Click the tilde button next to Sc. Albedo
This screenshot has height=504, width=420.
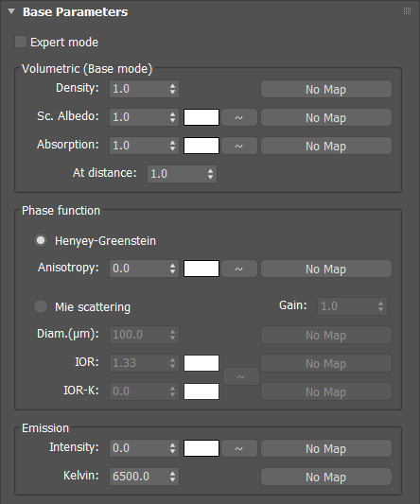coord(239,117)
